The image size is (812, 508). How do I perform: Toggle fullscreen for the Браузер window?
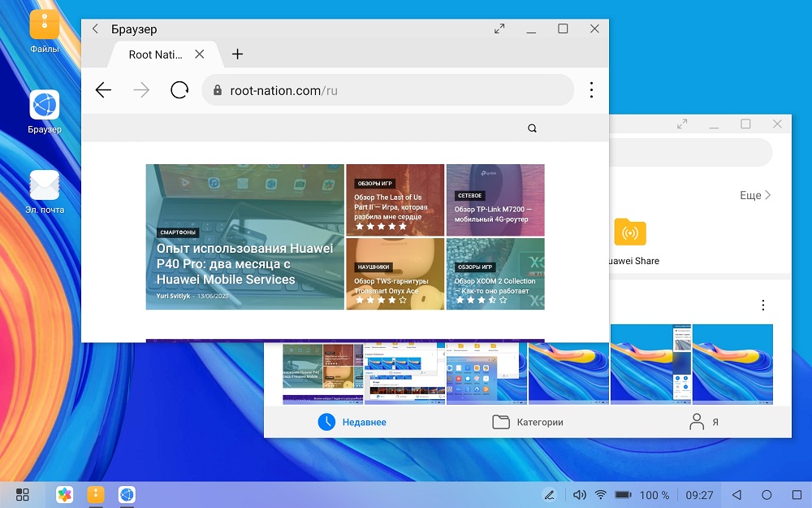(499, 29)
